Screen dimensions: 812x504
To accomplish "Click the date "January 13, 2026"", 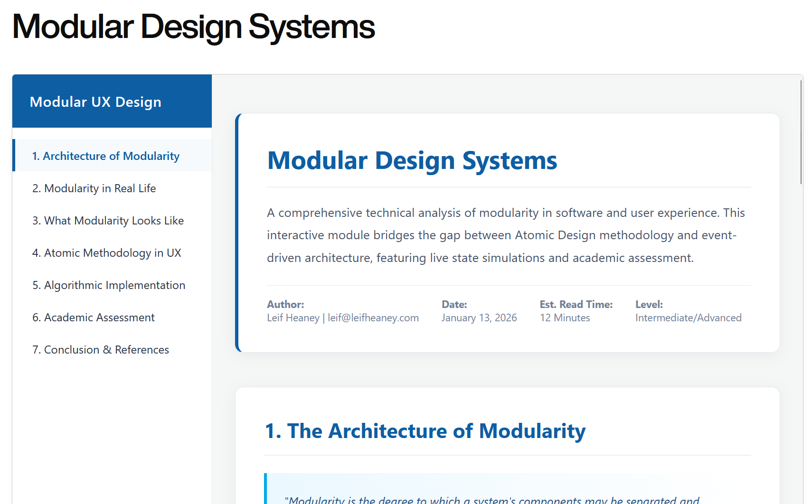I will pyautogui.click(x=479, y=317).
